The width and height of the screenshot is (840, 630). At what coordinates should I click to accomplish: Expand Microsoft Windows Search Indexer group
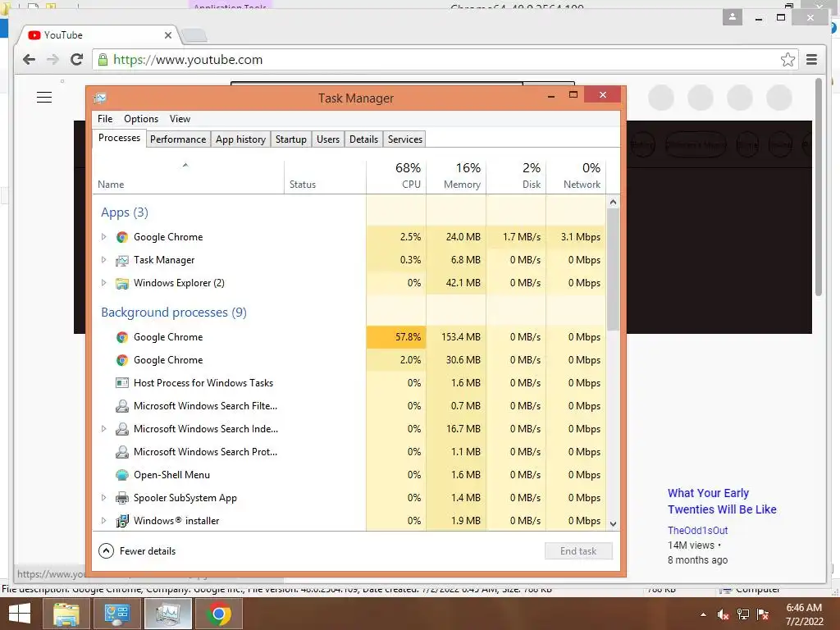click(104, 428)
